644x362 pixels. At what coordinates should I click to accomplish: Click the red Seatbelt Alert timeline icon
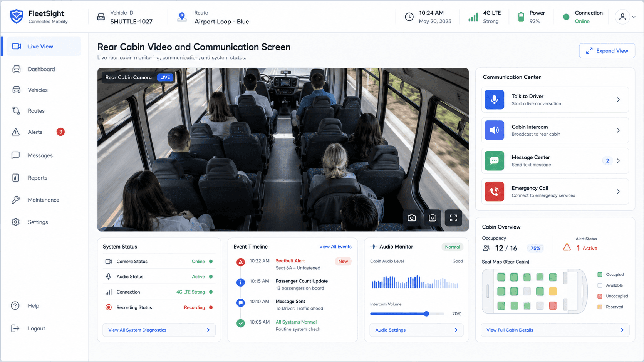click(240, 262)
